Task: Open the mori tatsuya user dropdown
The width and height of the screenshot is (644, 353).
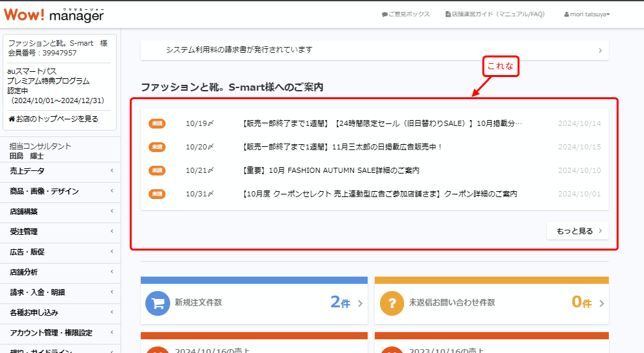Action: [587, 14]
